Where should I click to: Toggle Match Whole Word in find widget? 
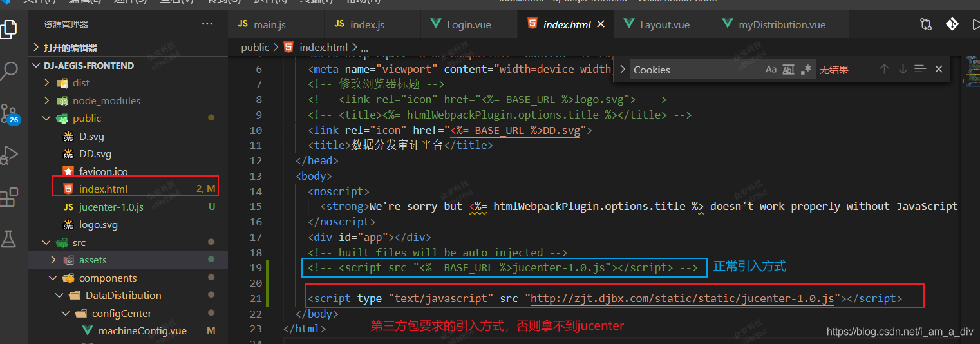click(788, 70)
